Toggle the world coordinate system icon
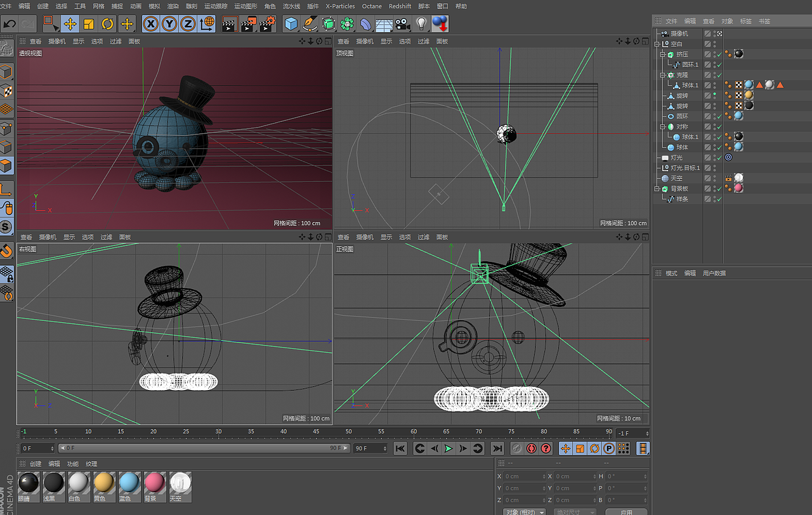This screenshot has height=515, width=812. point(207,24)
